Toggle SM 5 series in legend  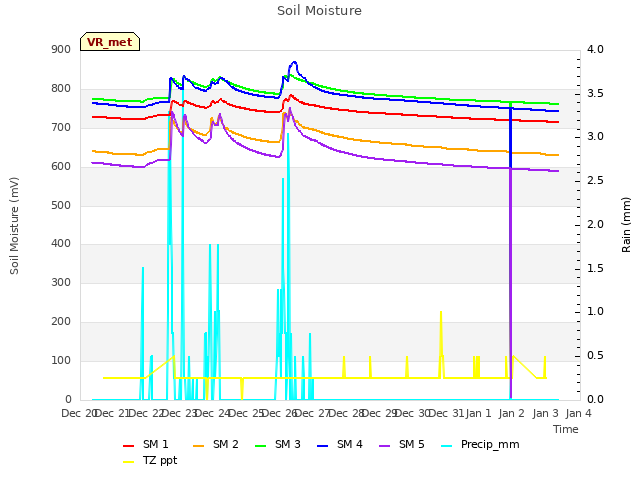(402, 444)
